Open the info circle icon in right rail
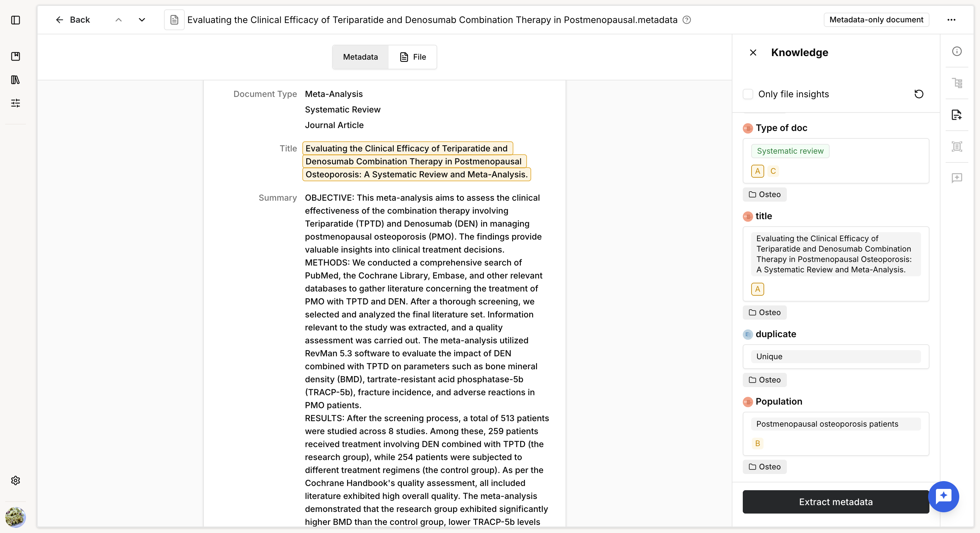This screenshot has width=980, height=533. pyautogui.click(x=957, y=52)
